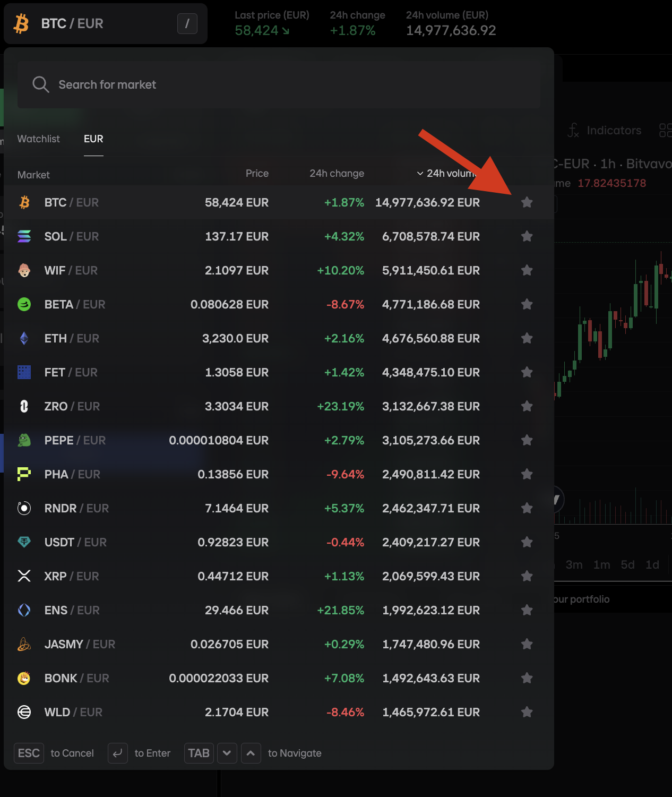Sort by the Market column header
Screen dimensions: 672x797
click(x=33, y=175)
